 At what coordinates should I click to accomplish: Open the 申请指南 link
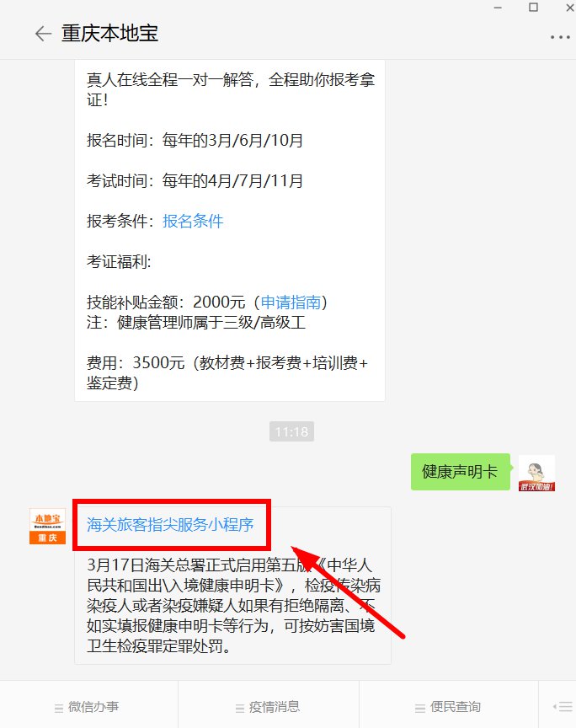[x=291, y=302]
